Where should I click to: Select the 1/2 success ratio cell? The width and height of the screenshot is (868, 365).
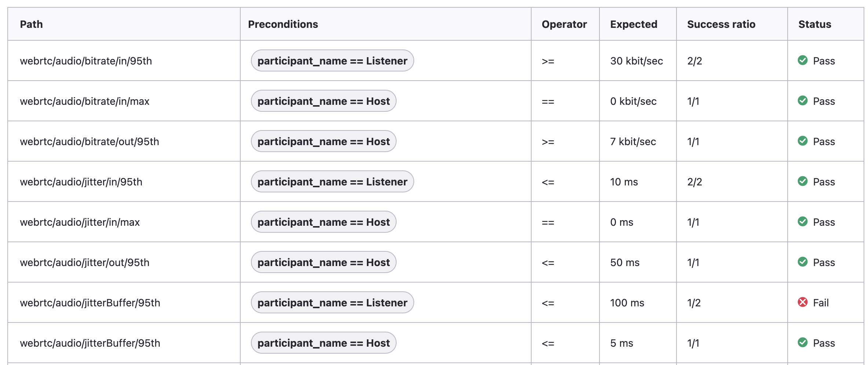pos(694,303)
